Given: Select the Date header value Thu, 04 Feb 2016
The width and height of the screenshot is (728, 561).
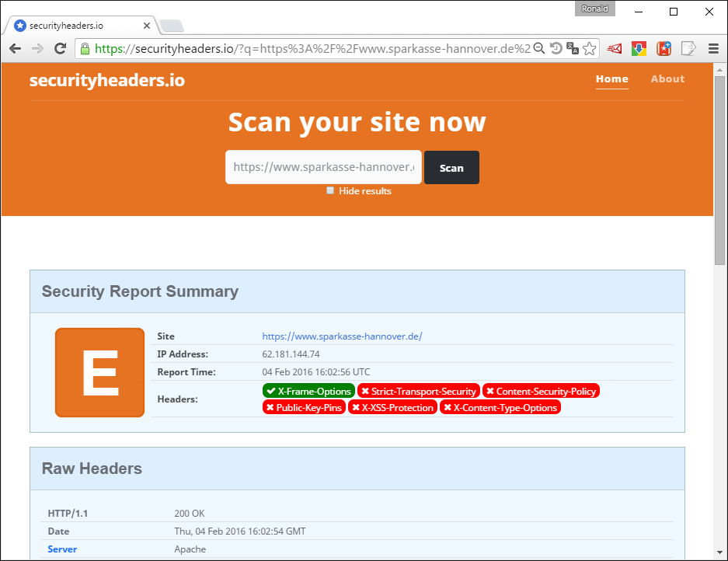Looking at the screenshot, I should pyautogui.click(x=240, y=531).
